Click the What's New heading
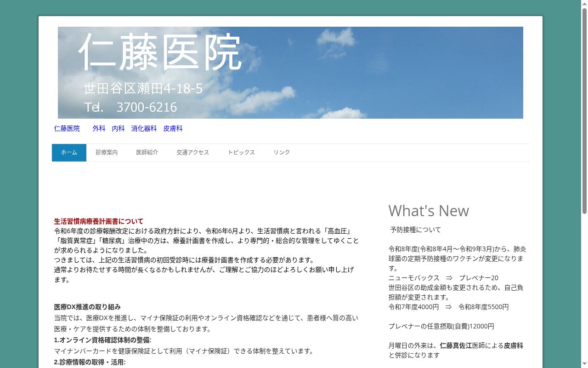 (x=429, y=211)
